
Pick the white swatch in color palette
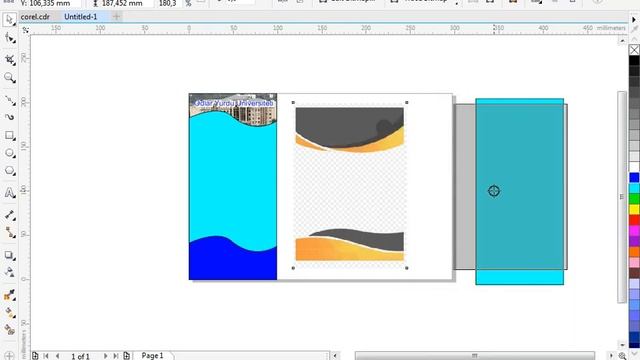tap(634, 167)
